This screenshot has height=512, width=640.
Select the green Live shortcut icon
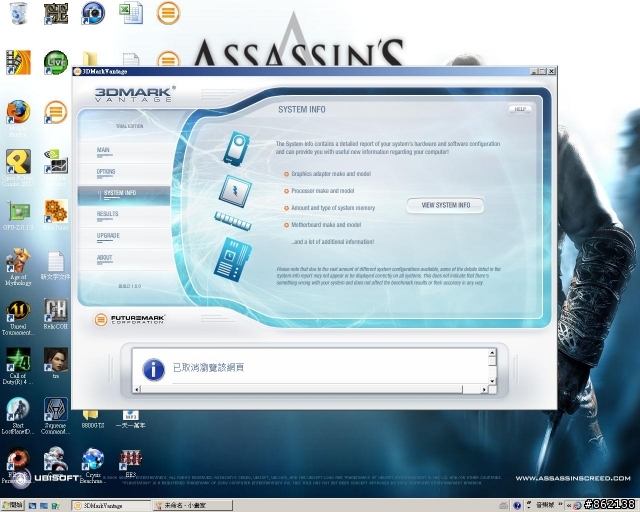pyautogui.click(x=56, y=62)
